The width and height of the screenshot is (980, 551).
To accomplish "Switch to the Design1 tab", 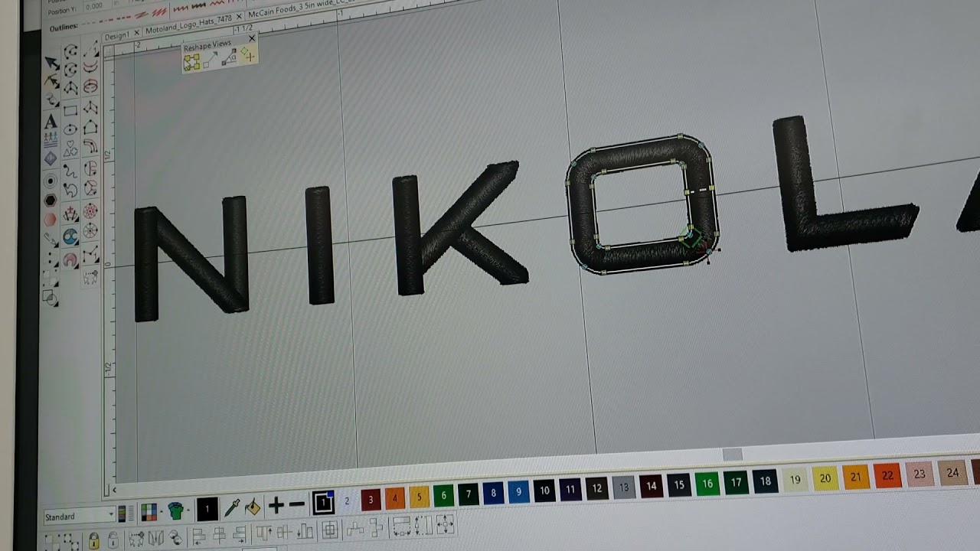I will point(116,36).
